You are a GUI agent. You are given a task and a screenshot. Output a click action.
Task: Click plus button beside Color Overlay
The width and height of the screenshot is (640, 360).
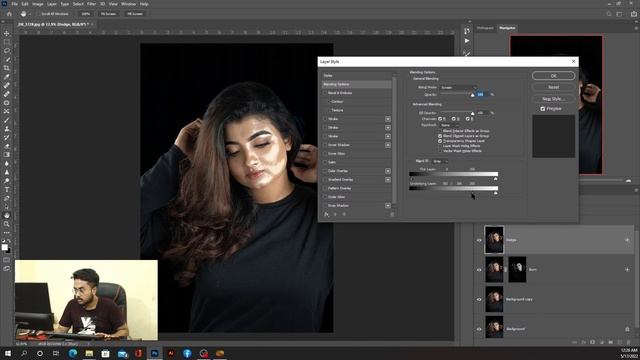pyautogui.click(x=388, y=171)
